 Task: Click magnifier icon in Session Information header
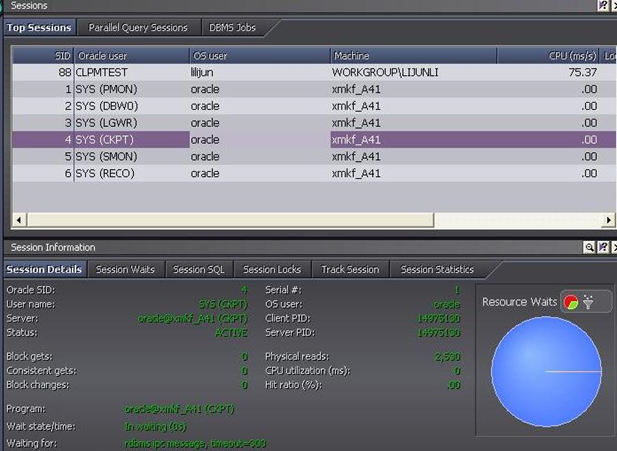pyautogui.click(x=589, y=247)
